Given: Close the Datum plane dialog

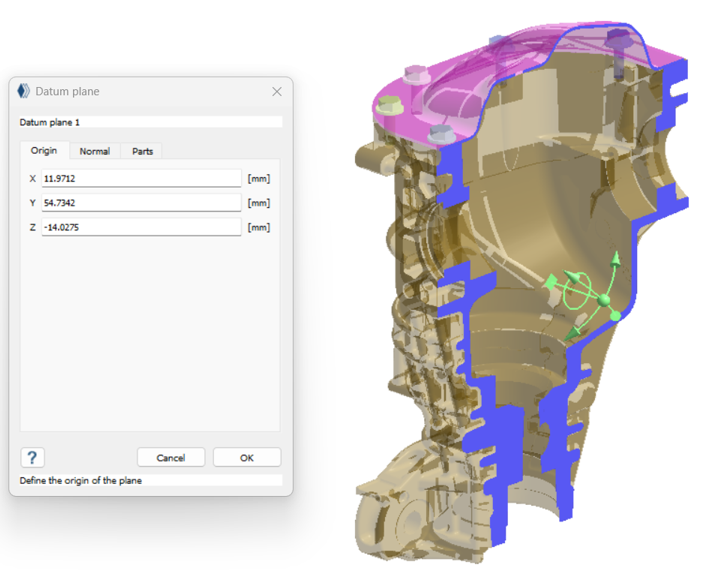Looking at the screenshot, I should pos(277,91).
